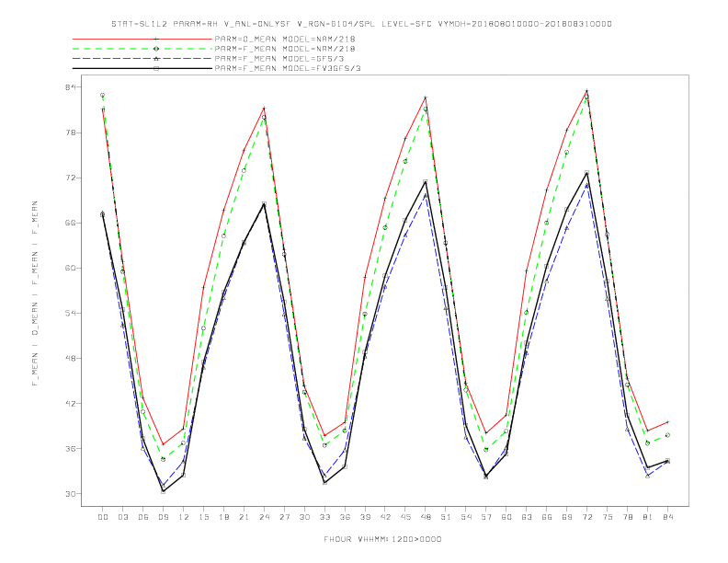The height and width of the screenshot is (563, 728).
Task: Click y-axis tick value 72
Action: (71, 178)
